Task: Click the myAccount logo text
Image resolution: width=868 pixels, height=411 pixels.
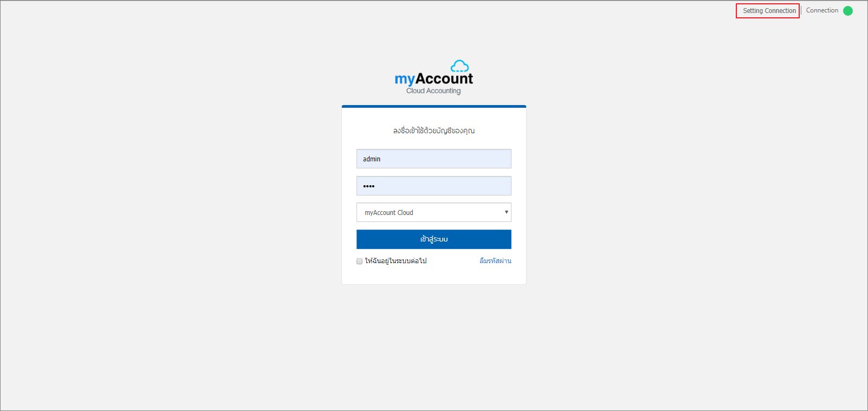Action: click(433, 79)
